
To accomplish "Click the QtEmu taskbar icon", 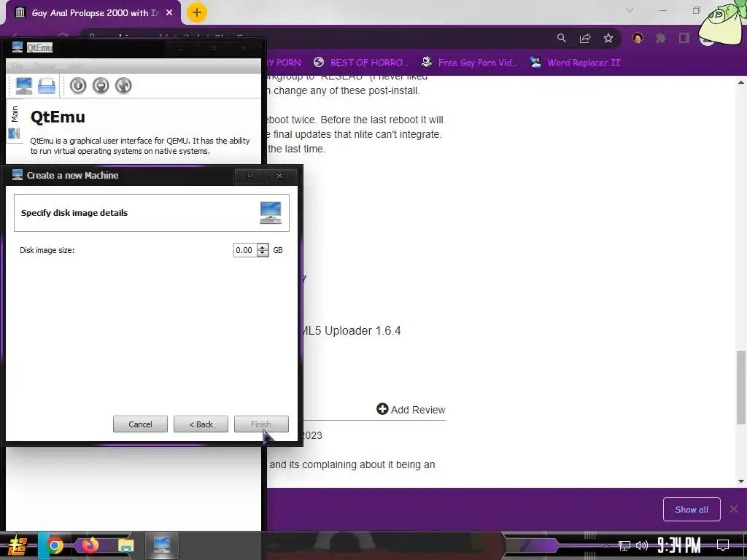I will pos(161,545).
